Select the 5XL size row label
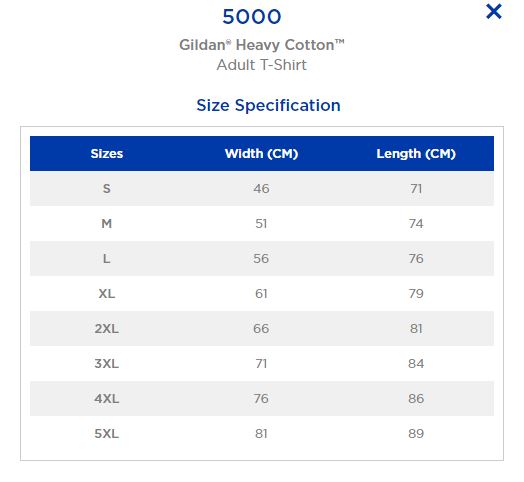 (107, 434)
